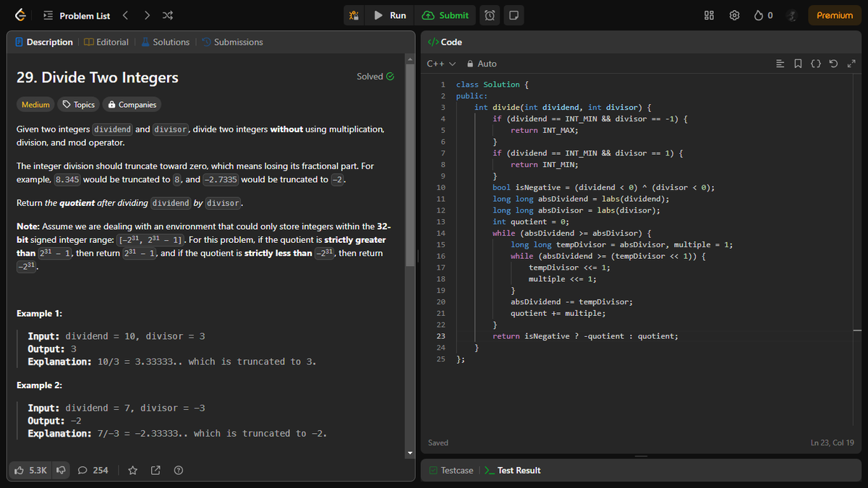868x488 pixels.
Task: Open the 254 comments
Action: (93, 470)
